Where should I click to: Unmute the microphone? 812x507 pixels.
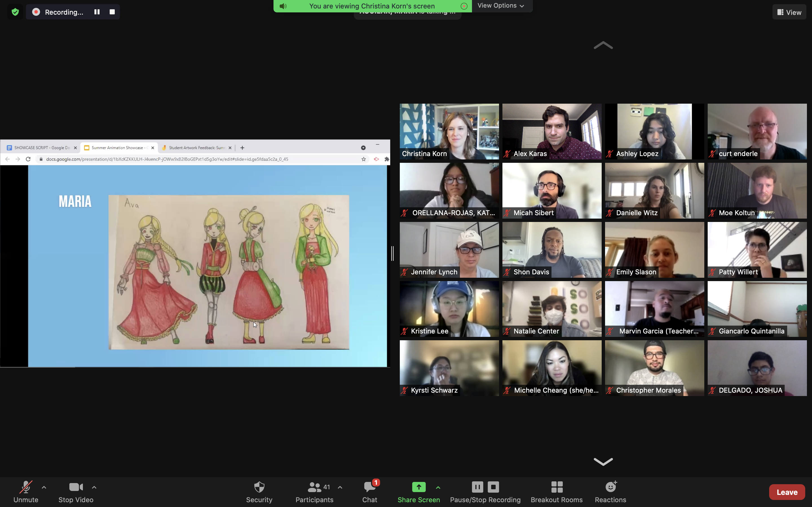[26, 492]
